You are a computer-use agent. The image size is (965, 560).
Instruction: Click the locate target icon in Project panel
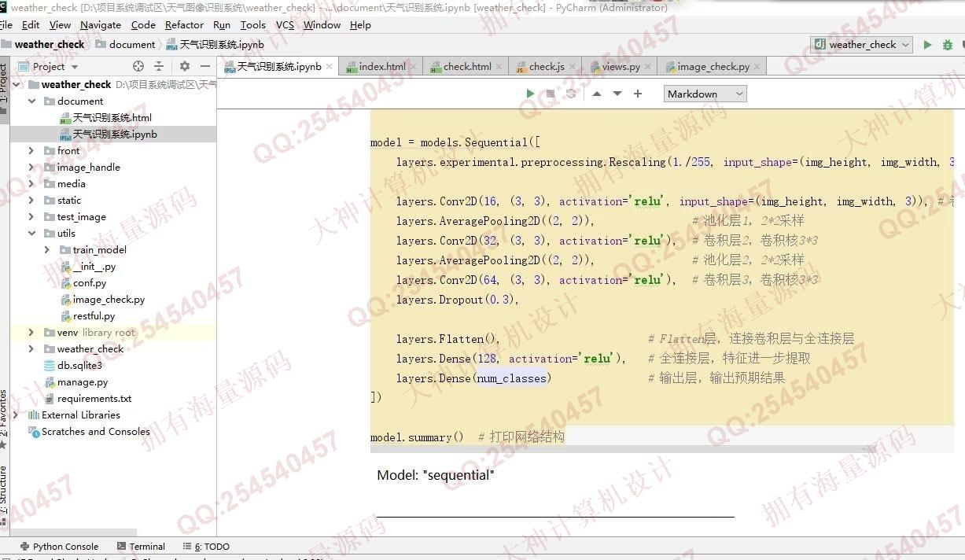click(x=138, y=67)
